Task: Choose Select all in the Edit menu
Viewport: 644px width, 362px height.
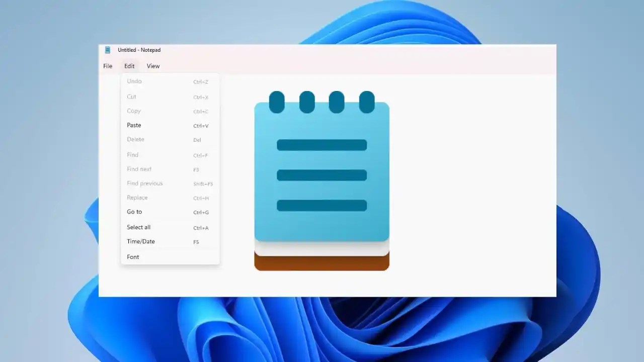Action: tap(138, 227)
